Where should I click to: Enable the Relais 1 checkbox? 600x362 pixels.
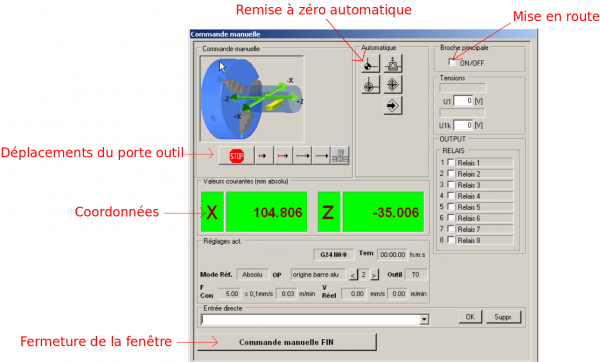[x=451, y=162]
